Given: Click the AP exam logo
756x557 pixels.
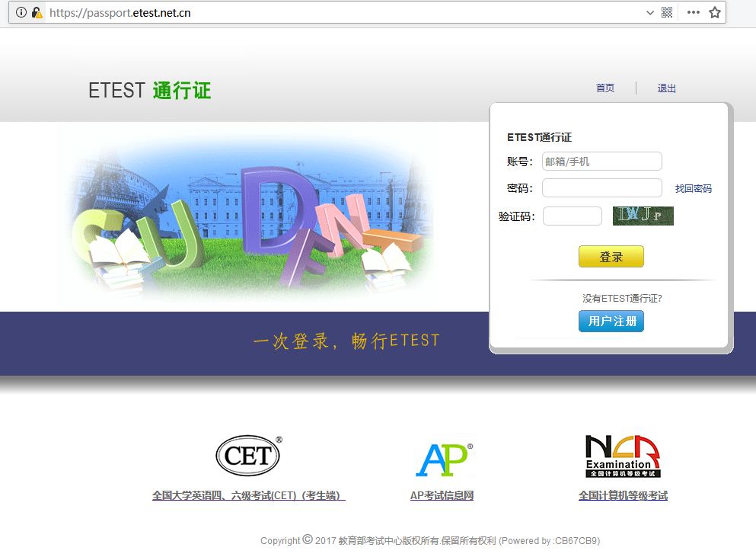Looking at the screenshot, I should (442, 456).
